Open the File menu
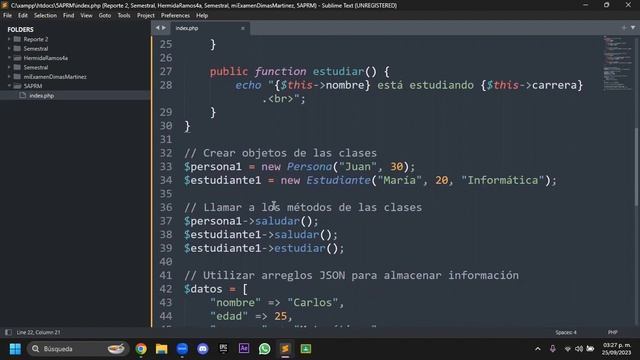The width and height of the screenshot is (640, 360). pyautogui.click(x=7, y=16)
